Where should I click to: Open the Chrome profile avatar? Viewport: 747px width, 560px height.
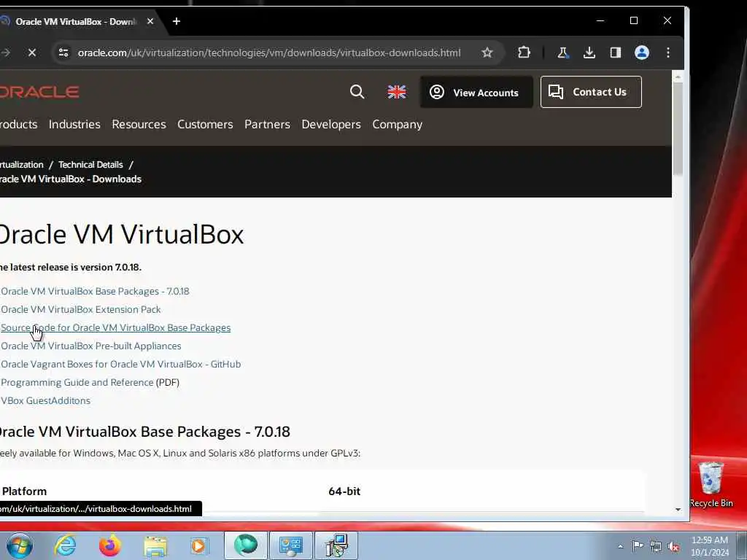(642, 52)
